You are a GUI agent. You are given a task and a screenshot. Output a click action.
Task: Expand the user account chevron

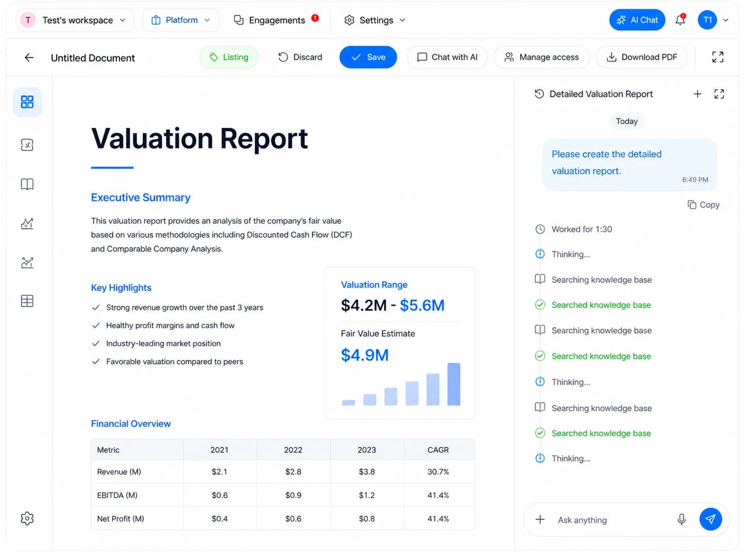pos(726,20)
